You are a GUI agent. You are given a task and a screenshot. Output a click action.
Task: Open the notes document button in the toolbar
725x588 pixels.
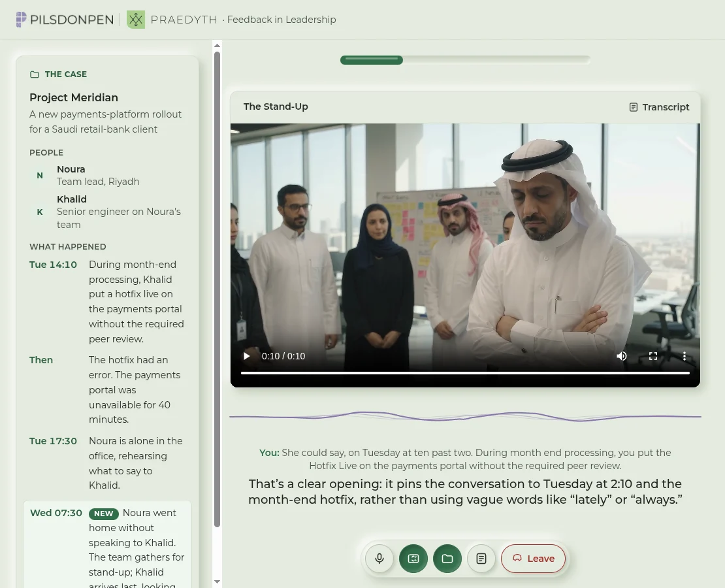coord(481,559)
